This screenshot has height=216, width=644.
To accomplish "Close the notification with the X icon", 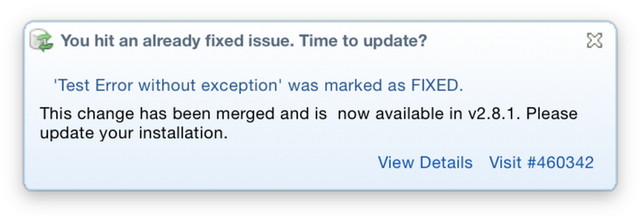I will tap(595, 41).
